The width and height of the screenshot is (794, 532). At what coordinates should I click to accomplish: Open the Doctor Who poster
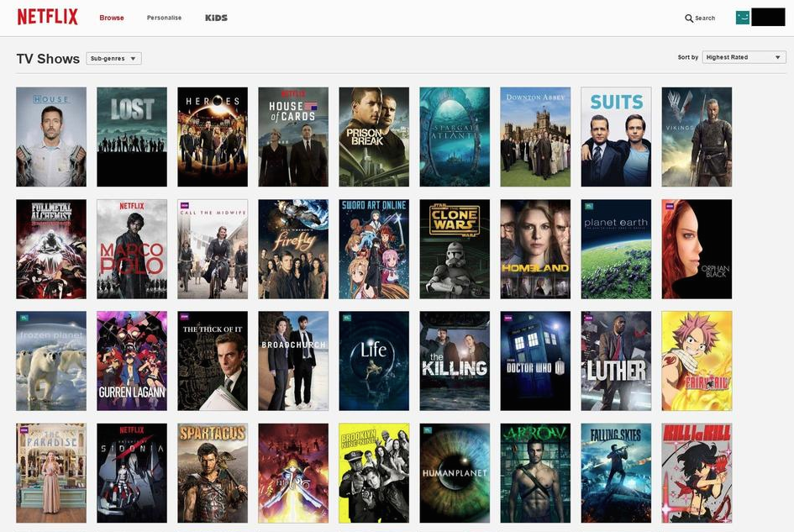535,361
